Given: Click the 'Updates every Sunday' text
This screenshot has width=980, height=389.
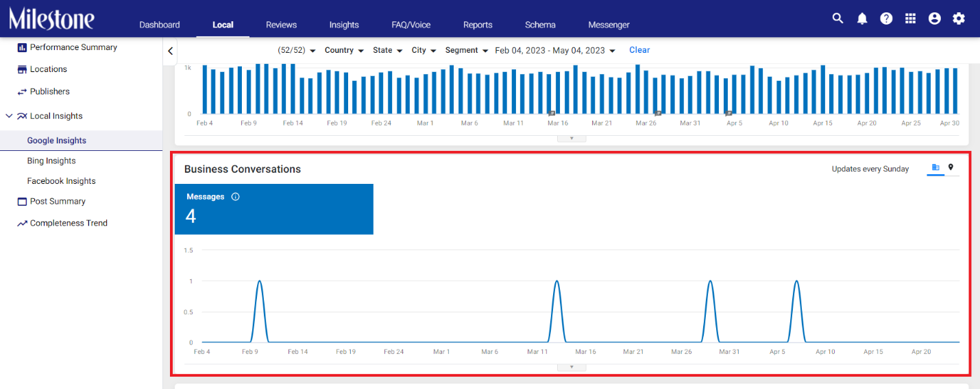Looking at the screenshot, I should pos(870,169).
